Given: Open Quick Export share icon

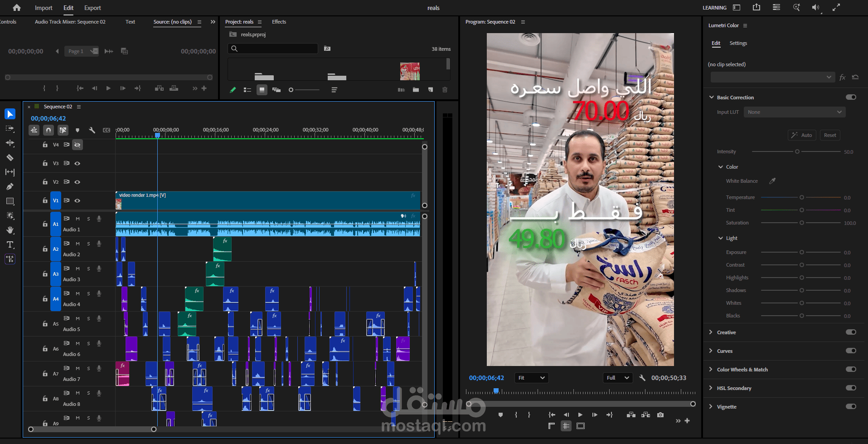Looking at the screenshot, I should point(756,7).
